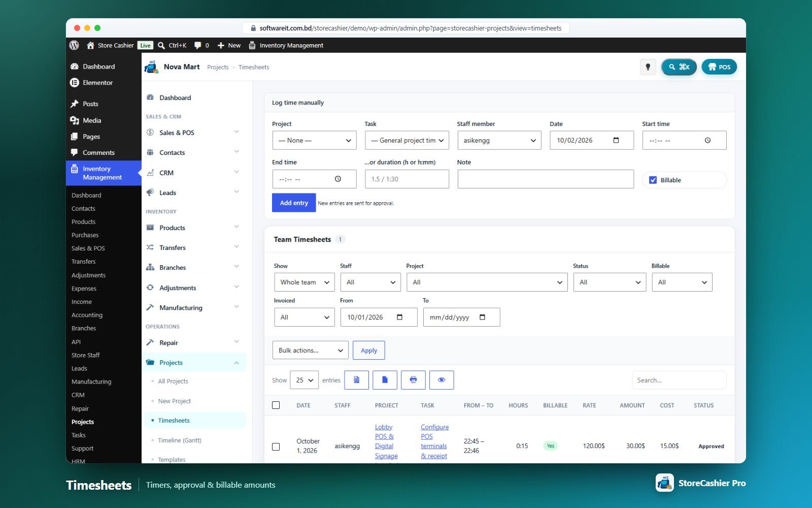Expand the Sales & POS menu
The width and height of the screenshot is (812, 508).
coord(193,133)
